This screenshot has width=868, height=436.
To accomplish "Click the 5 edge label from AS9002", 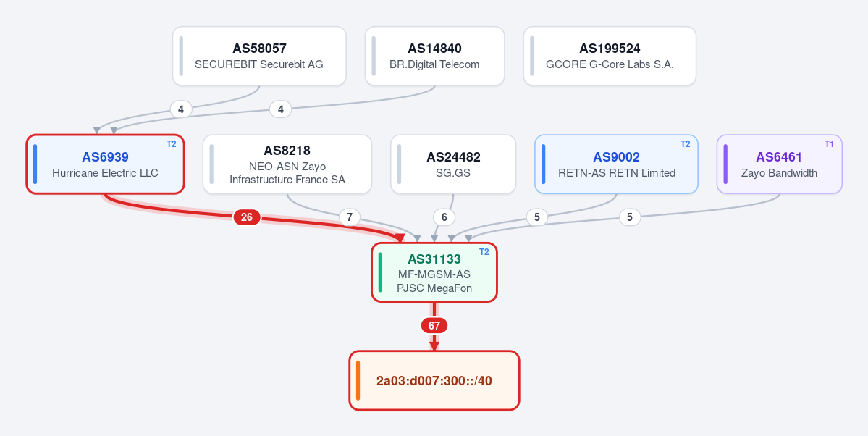I will [536, 218].
